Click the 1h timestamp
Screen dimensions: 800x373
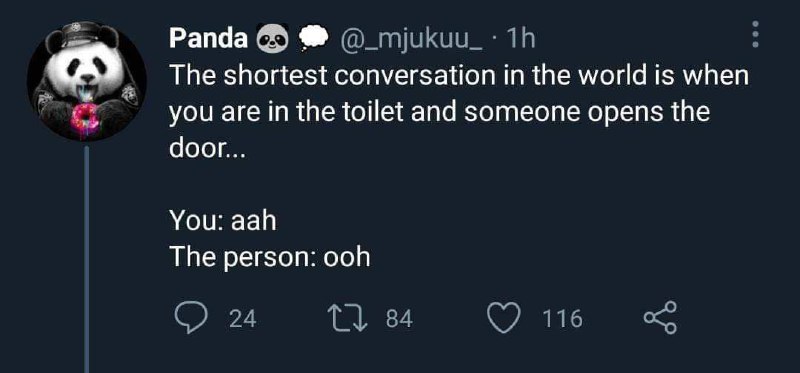[x=518, y=38]
